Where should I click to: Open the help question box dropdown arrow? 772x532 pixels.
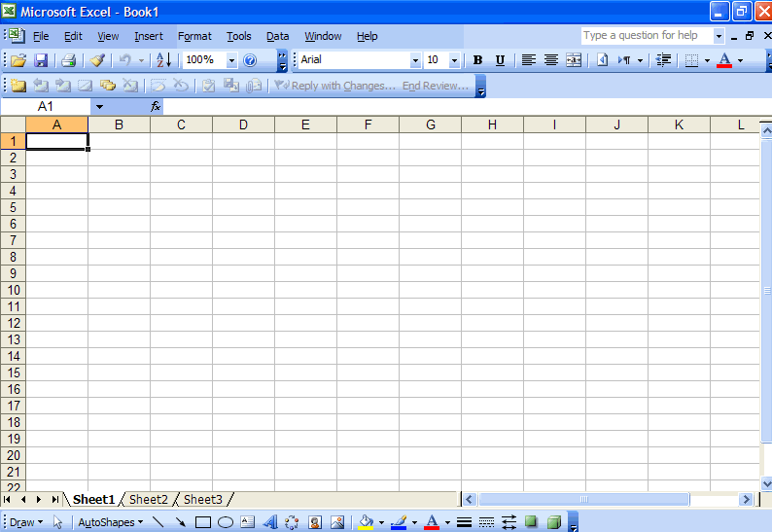pos(719,36)
